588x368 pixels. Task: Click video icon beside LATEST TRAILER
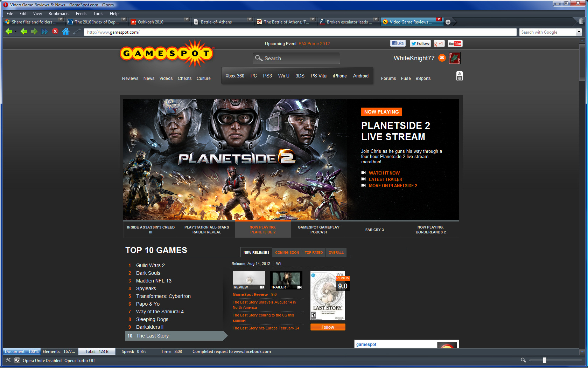[x=364, y=179]
